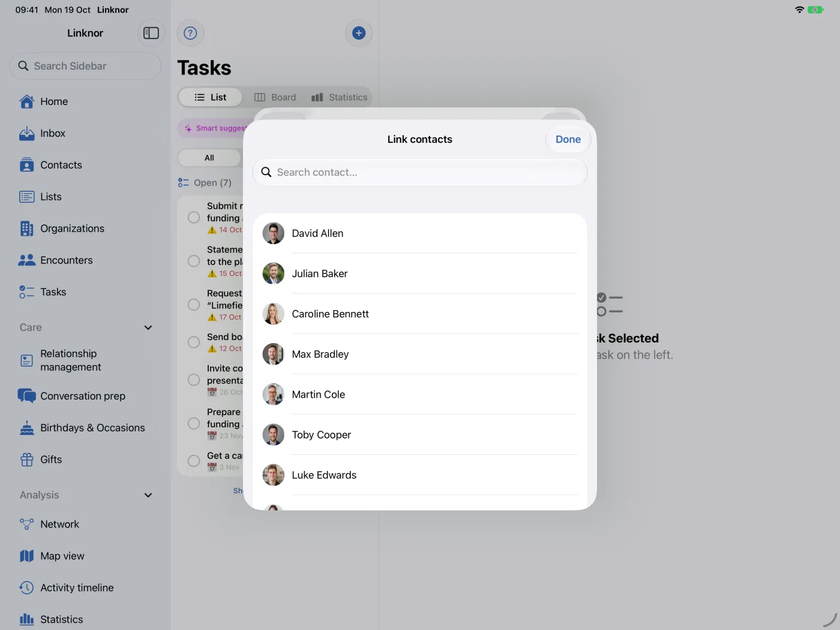
Task: Open Gifts section
Action: (x=85, y=460)
